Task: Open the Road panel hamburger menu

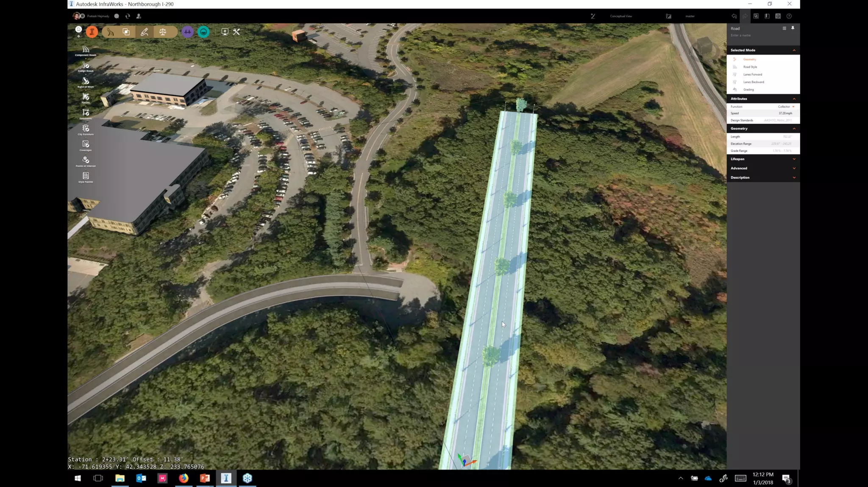Action: (784, 28)
